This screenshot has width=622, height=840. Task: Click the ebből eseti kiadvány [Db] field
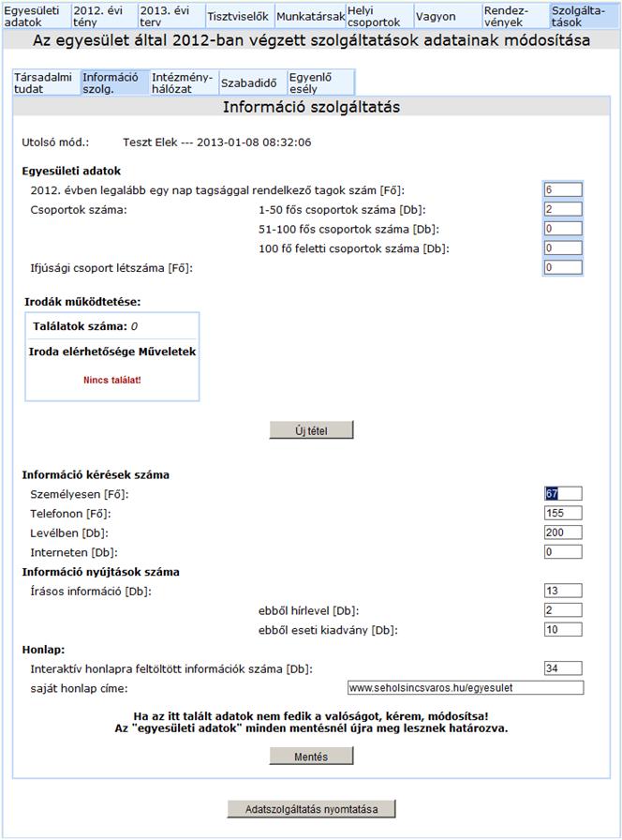pyautogui.click(x=563, y=629)
